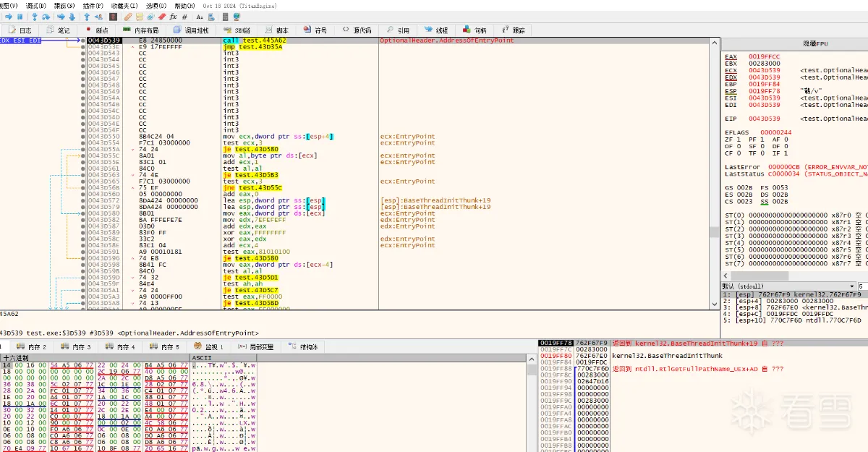
Task: Switch to the 调用堆栈 call stack tab
Action: tap(191, 30)
